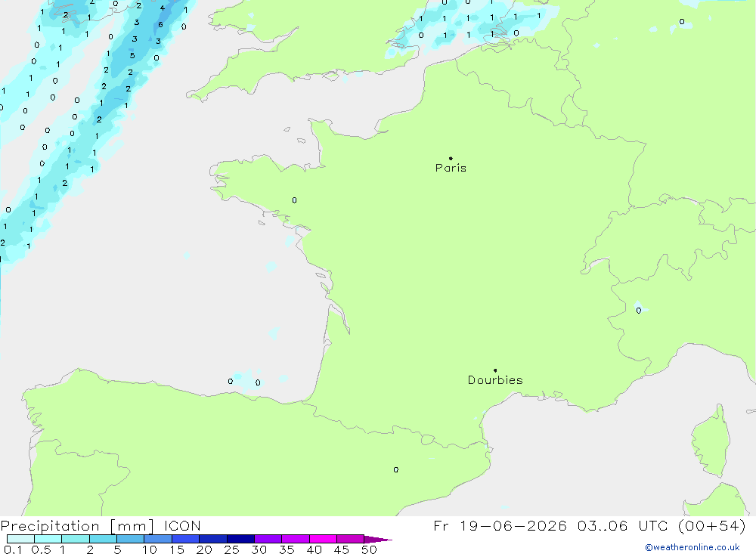
Task: Click the Paris city label
Action: 451,168
